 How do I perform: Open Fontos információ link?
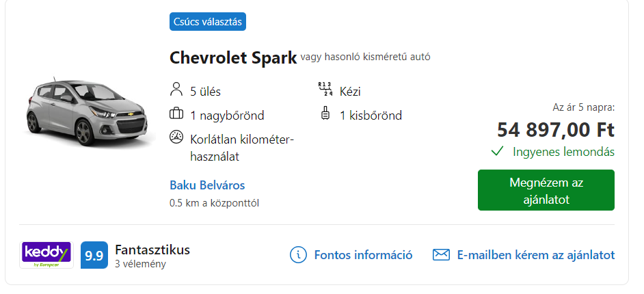[363, 255]
